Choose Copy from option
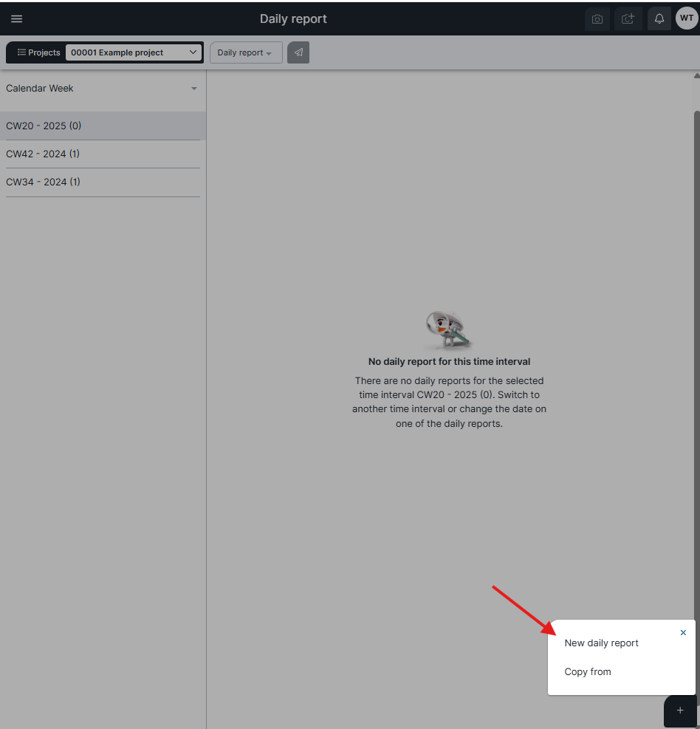Image resolution: width=700 pixels, height=729 pixels. coord(588,672)
